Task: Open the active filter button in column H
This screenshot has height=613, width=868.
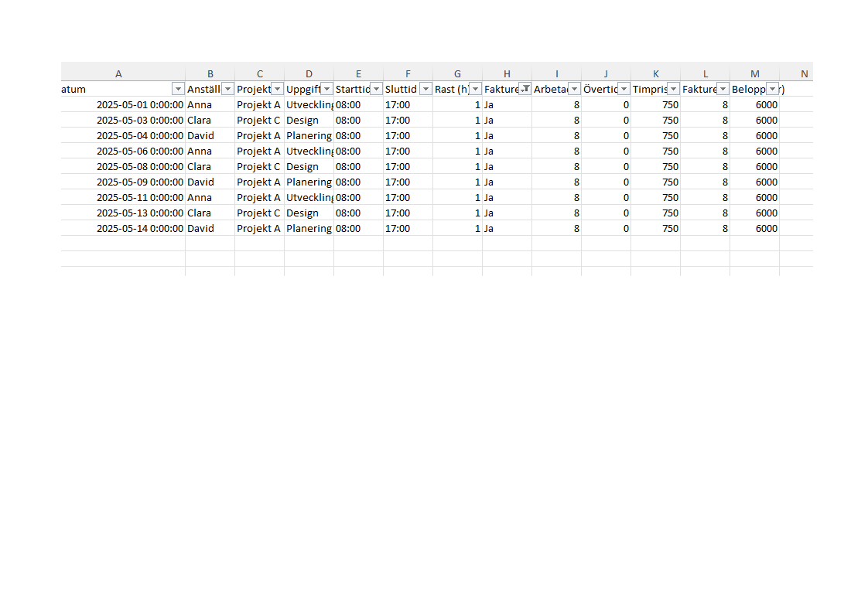Action: (525, 89)
